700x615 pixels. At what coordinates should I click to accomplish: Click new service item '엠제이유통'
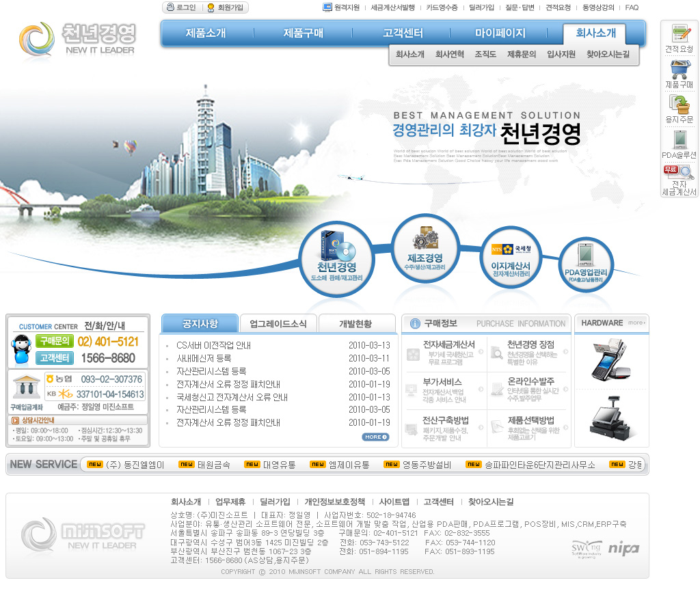click(349, 465)
